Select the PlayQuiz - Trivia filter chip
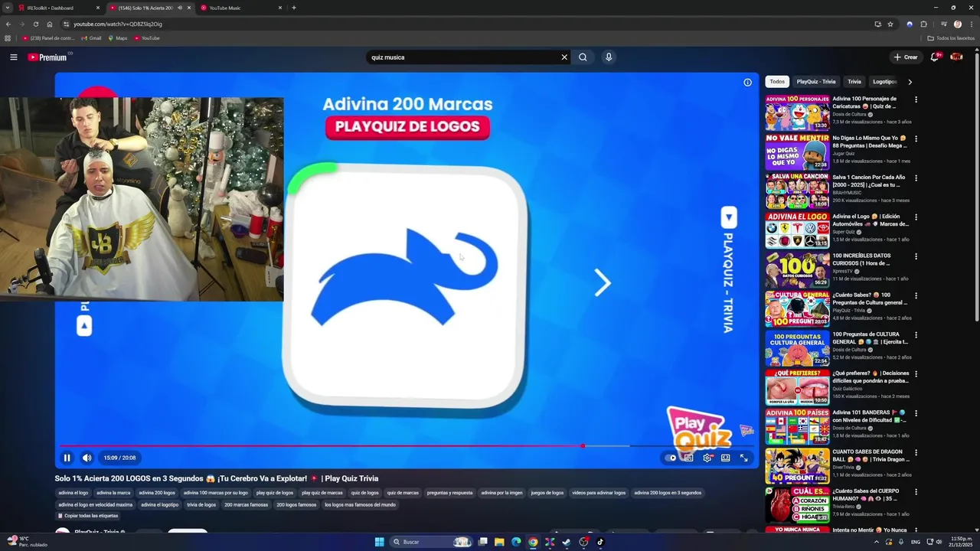980x551 pixels. coord(816,82)
